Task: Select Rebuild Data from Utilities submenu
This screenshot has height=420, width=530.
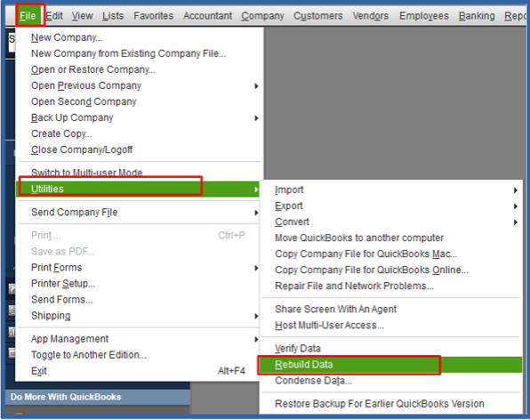Action: coord(390,365)
